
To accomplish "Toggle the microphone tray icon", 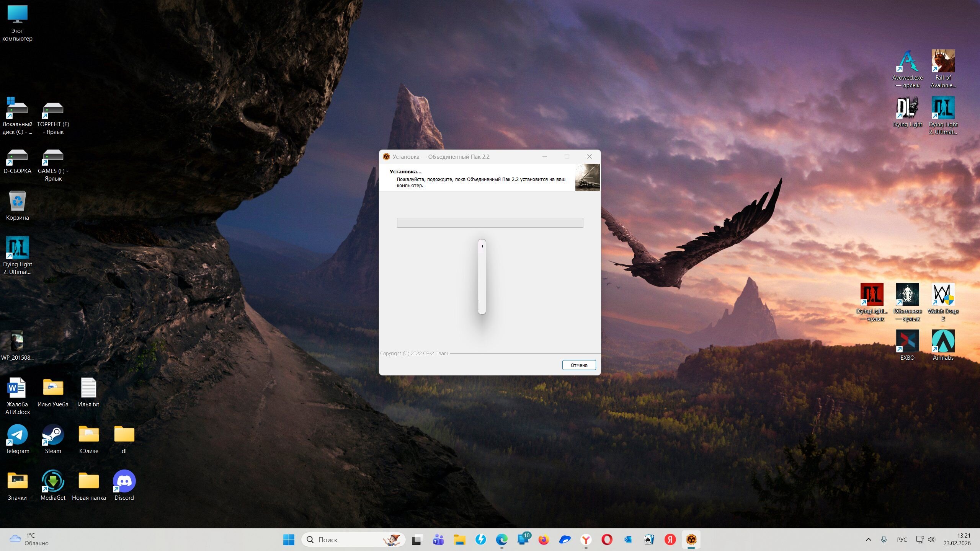I will point(884,540).
